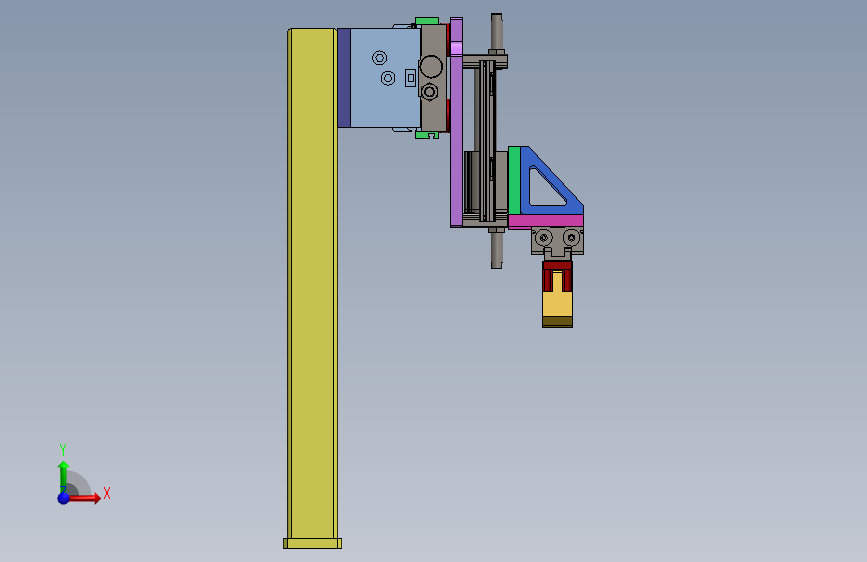This screenshot has width=867, height=562.
Task: Select the top end of the guide rod
Action: click(x=497, y=30)
